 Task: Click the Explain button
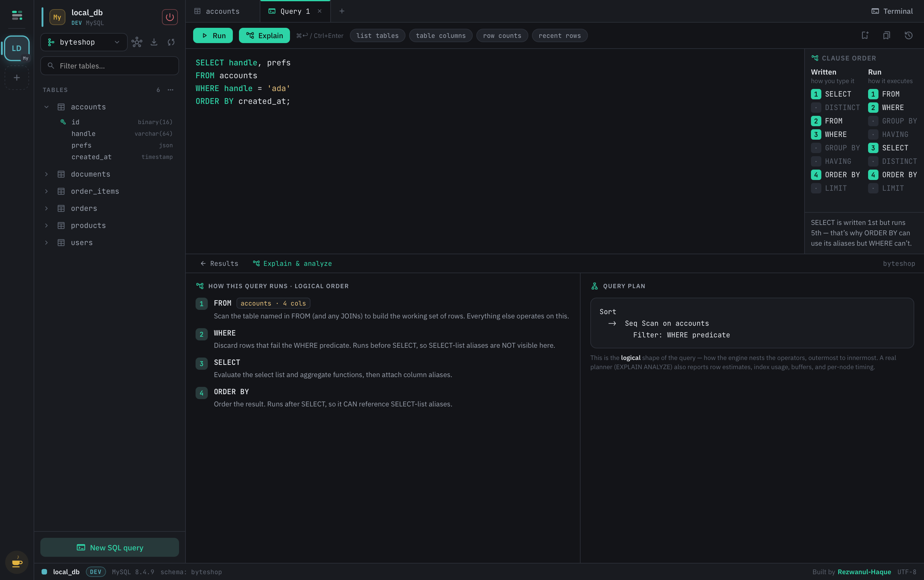[264, 36]
